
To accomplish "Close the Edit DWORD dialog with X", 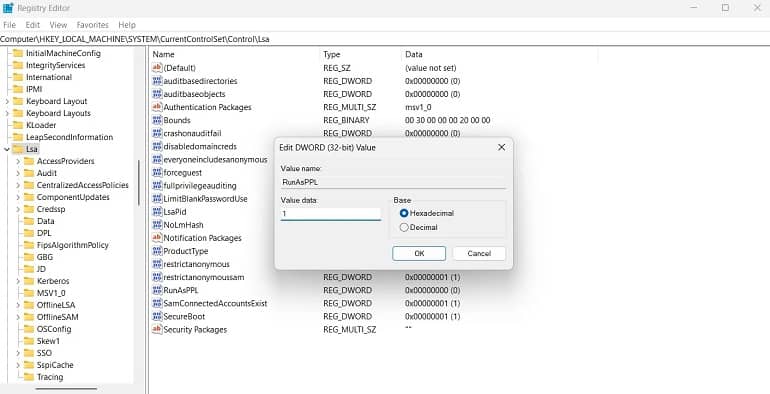I will click(x=501, y=147).
